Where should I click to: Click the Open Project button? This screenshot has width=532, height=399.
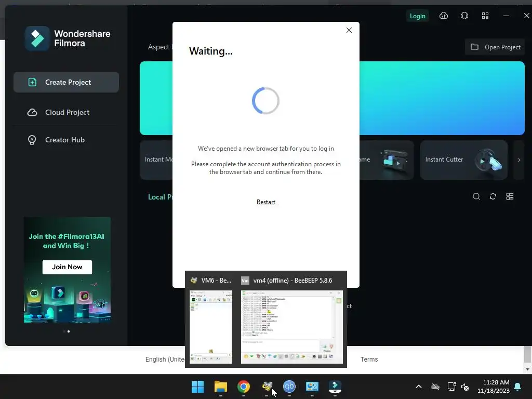click(x=495, y=47)
